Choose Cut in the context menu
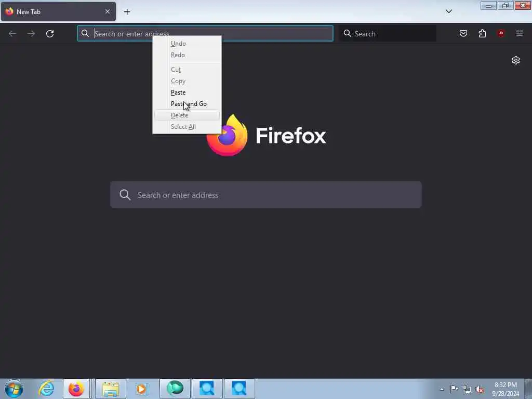The image size is (532, 399). click(187, 70)
